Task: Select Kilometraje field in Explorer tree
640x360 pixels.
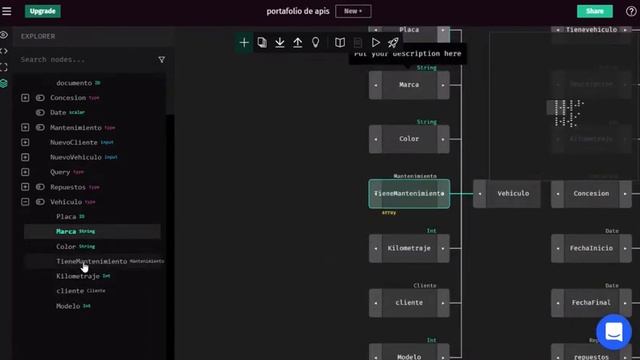Action: click(78, 276)
